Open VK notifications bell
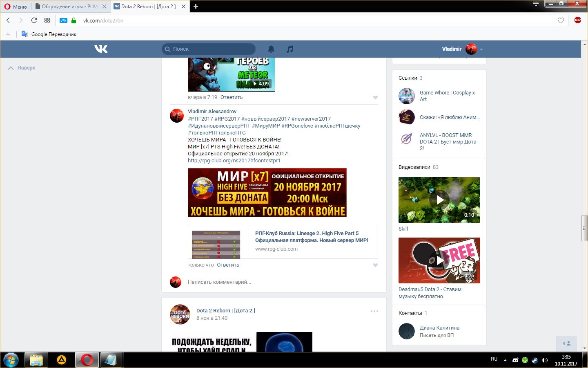The image size is (588, 368). click(271, 49)
